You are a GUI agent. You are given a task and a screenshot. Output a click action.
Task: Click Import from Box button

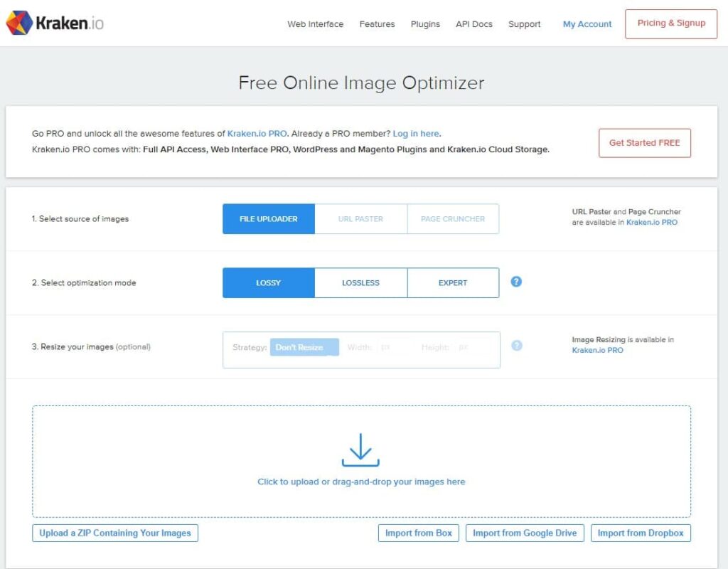coord(418,533)
